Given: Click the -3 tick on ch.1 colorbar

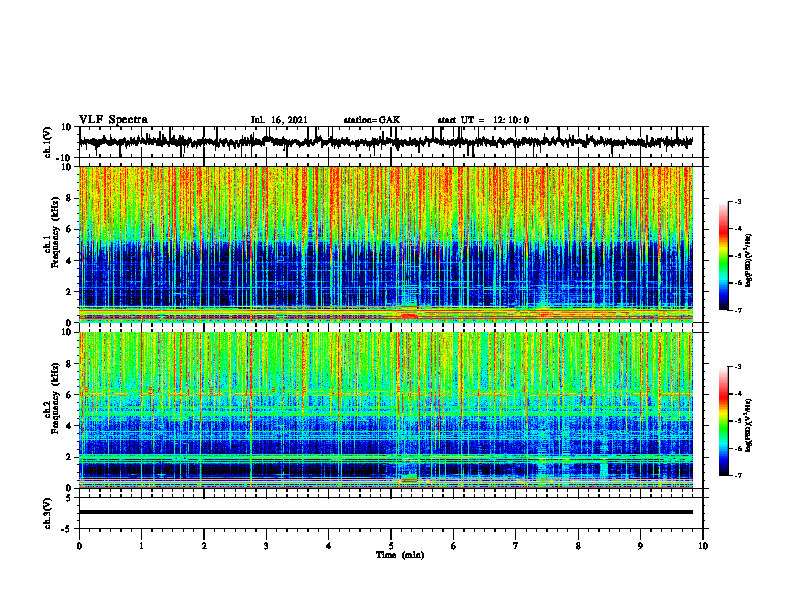Looking at the screenshot, I should click(x=738, y=202).
